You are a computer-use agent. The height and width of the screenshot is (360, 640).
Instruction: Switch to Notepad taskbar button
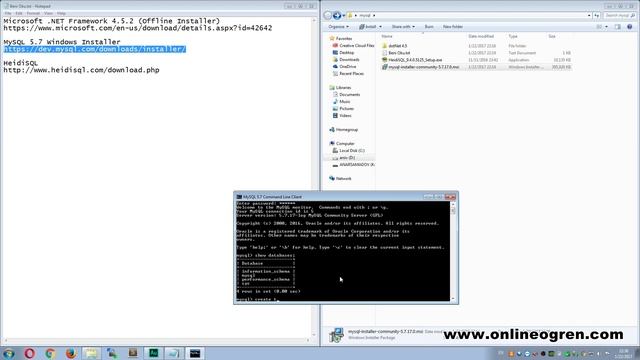tap(174, 353)
